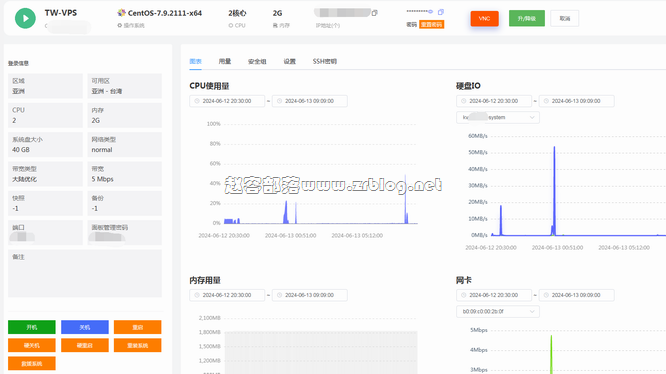Switch to the 用量 tab

click(x=225, y=62)
